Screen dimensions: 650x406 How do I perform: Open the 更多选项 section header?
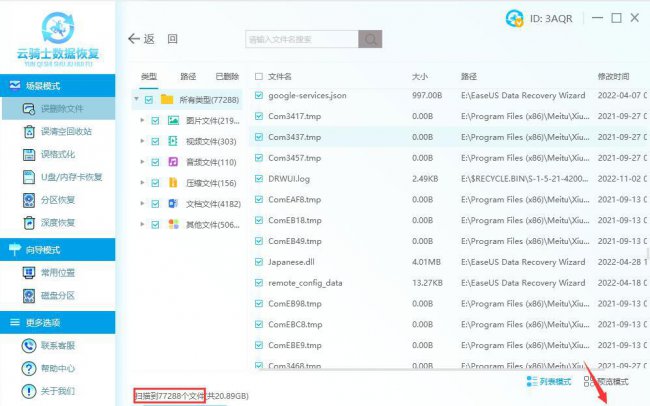[x=58, y=322]
